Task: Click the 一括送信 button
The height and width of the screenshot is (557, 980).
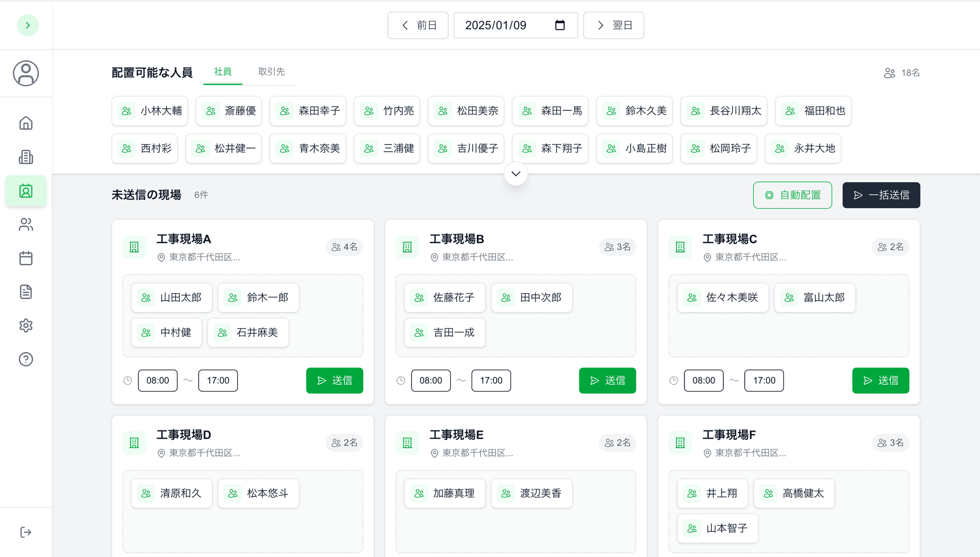Action: [881, 195]
